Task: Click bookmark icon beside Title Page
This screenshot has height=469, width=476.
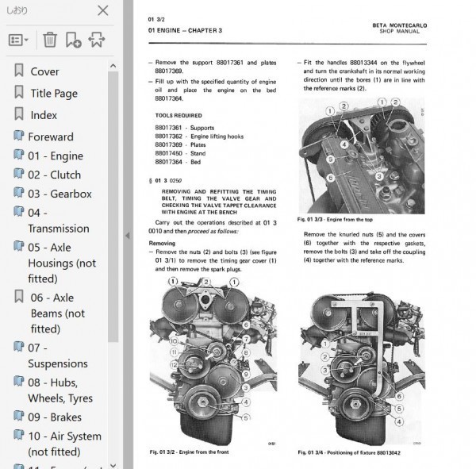Action: click(19, 92)
